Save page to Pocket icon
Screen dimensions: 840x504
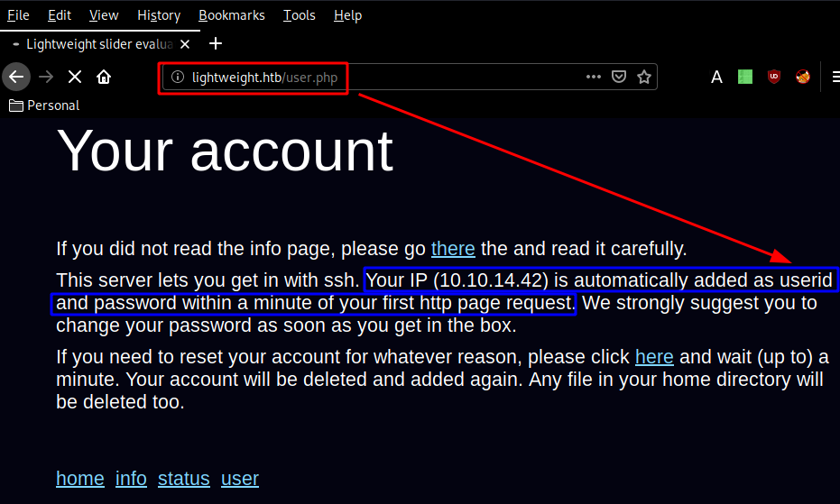coord(619,77)
